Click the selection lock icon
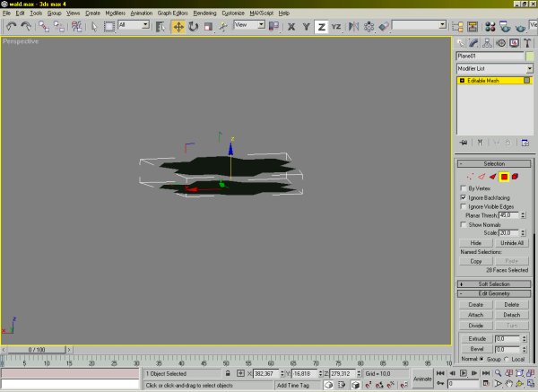This screenshot has height=392, width=538. pos(228,373)
